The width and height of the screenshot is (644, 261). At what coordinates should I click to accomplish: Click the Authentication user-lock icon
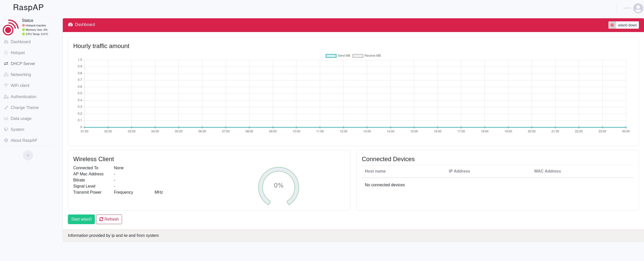[6, 97]
